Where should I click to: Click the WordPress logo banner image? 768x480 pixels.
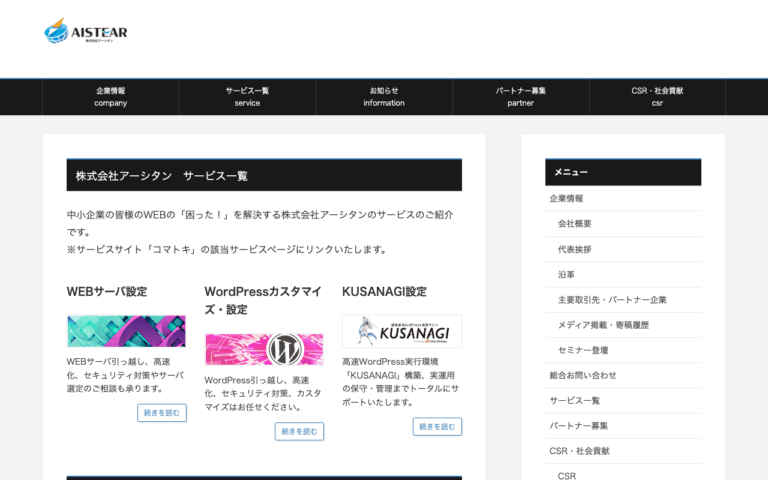[x=264, y=349]
